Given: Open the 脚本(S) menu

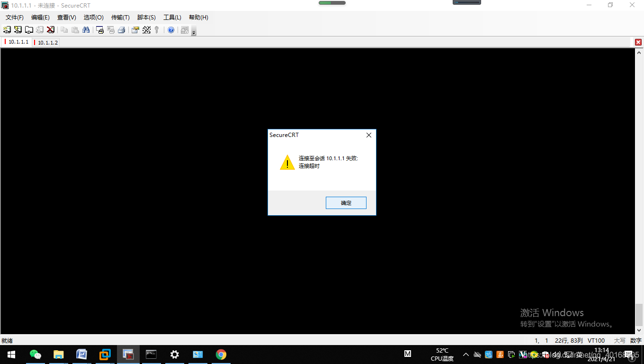Looking at the screenshot, I should click(x=146, y=18).
